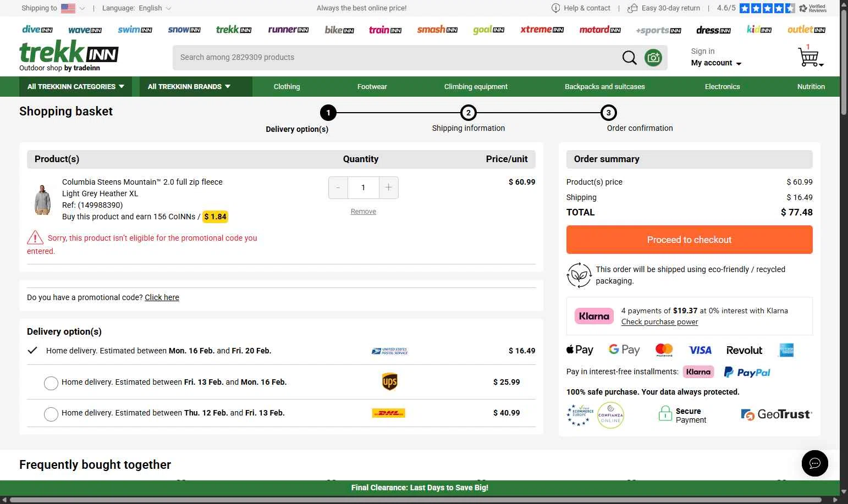This screenshot has width=848, height=504.
Task: Click the quantity input field showing 1
Action: click(x=363, y=187)
